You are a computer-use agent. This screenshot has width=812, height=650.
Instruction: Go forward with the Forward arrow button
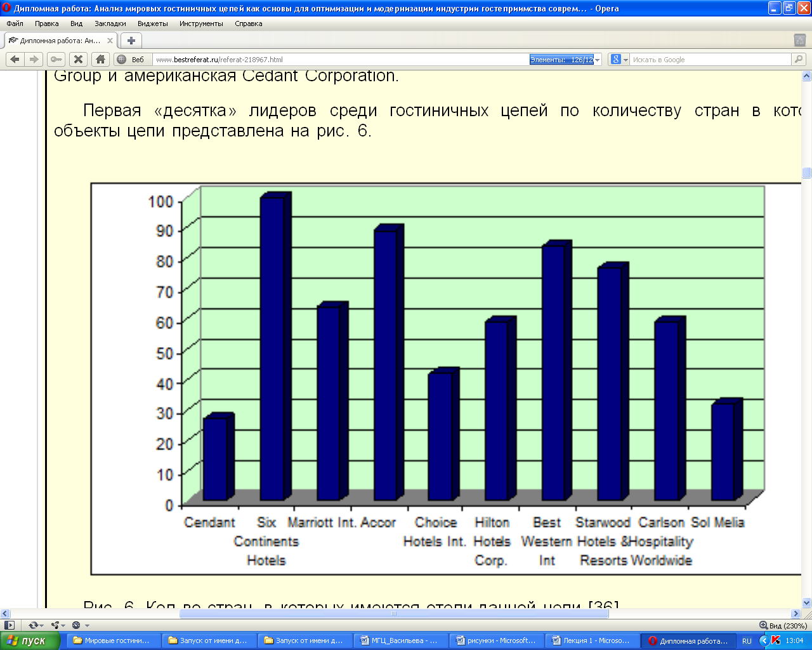pyautogui.click(x=34, y=59)
